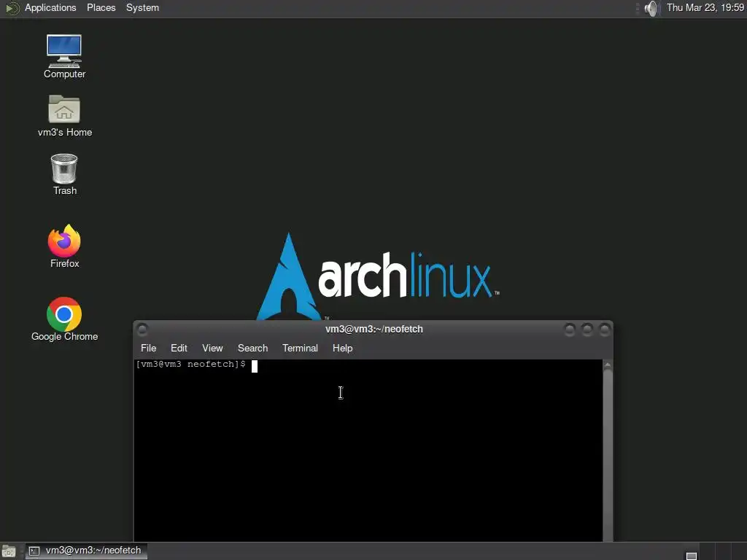Open the Applications menu
747x560 pixels.
point(50,8)
